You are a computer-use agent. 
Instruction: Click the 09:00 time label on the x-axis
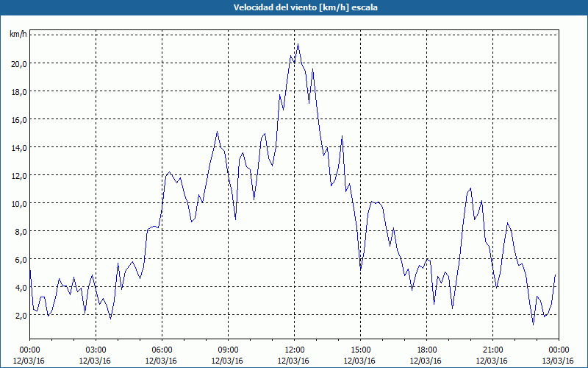(229, 350)
